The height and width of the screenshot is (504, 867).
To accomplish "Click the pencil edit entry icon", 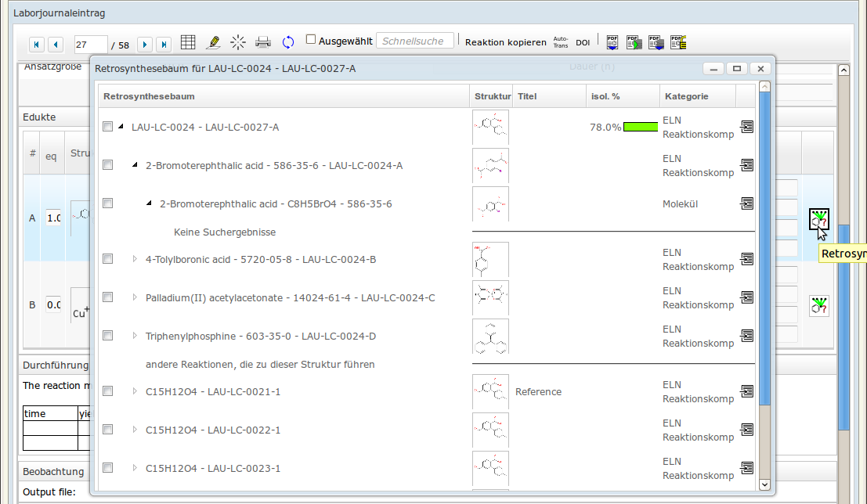I will (212, 42).
